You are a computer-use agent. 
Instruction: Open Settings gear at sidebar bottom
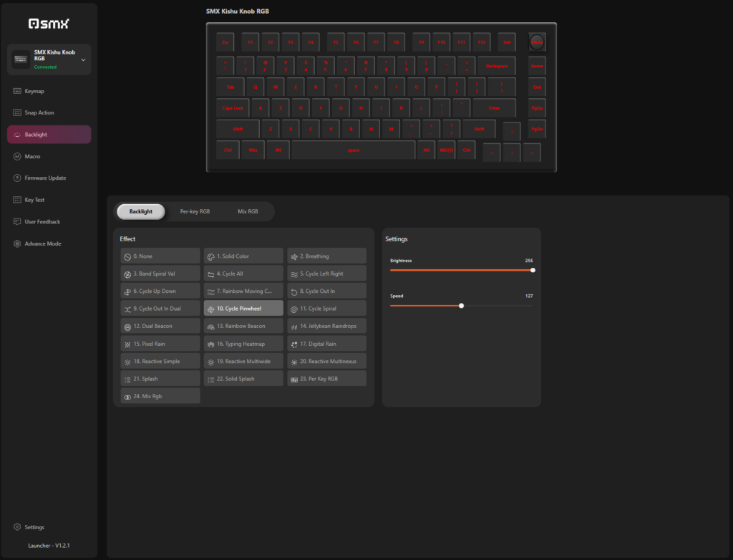pos(17,527)
